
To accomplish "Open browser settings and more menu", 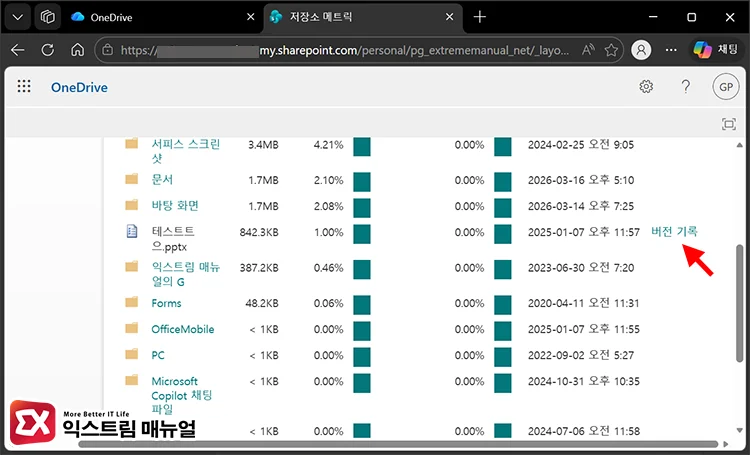I will pos(671,50).
